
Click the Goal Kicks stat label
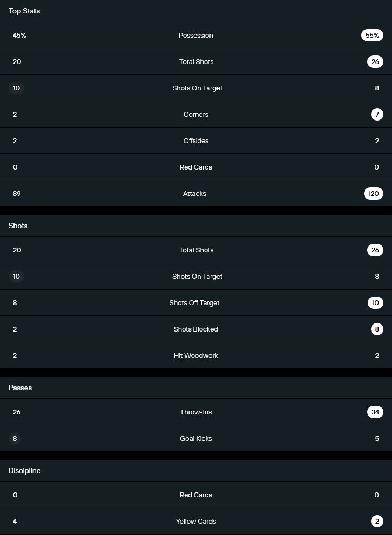[196, 439]
